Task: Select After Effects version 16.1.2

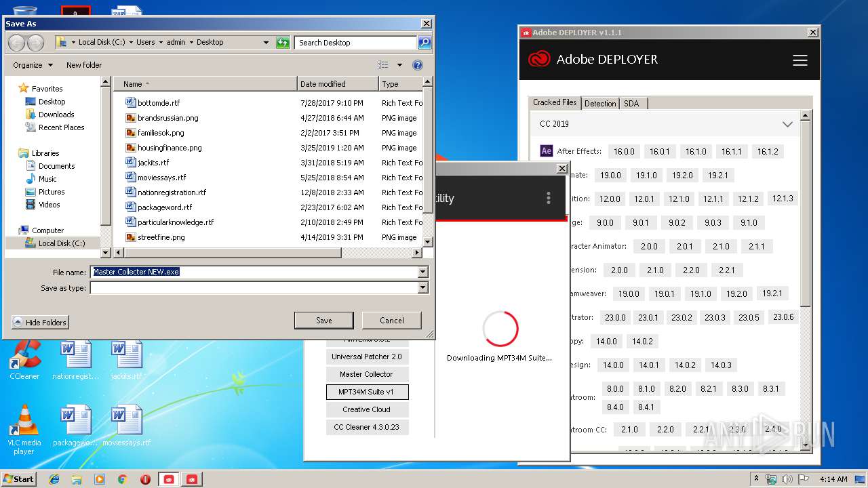Action: pos(768,151)
